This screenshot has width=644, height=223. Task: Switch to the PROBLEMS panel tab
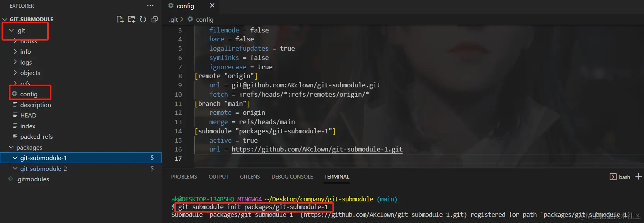coord(184,177)
